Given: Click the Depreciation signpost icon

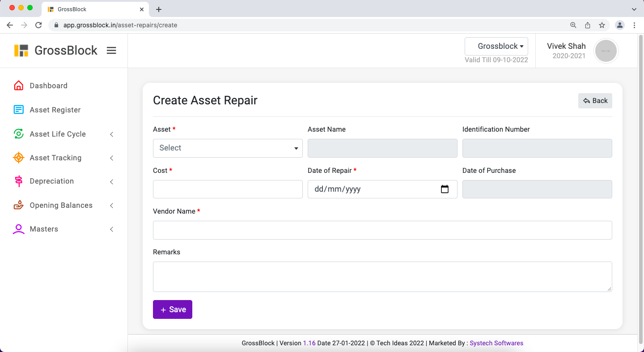Looking at the screenshot, I should click(x=18, y=181).
